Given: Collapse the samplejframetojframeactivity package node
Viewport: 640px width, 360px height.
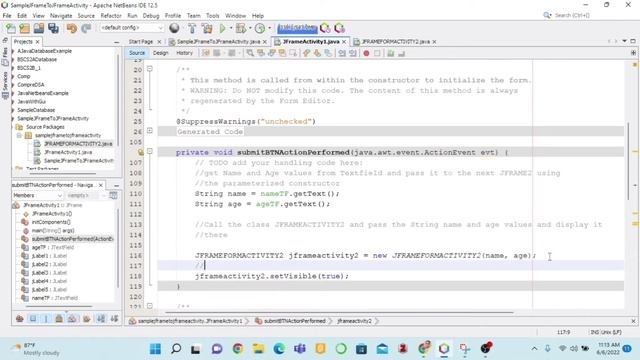Looking at the screenshot, I should pos(19,135).
